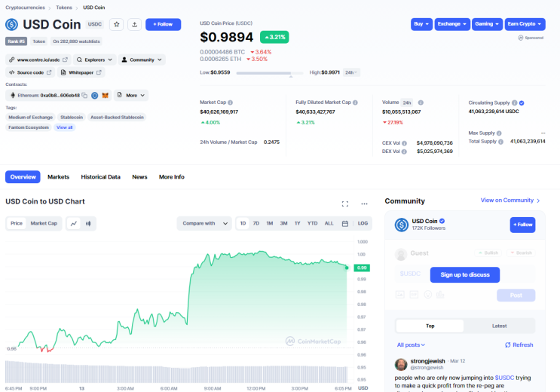Viewport: 560px width, 392px height.
Task: Mark sentiment as Bullish
Action: click(x=488, y=253)
